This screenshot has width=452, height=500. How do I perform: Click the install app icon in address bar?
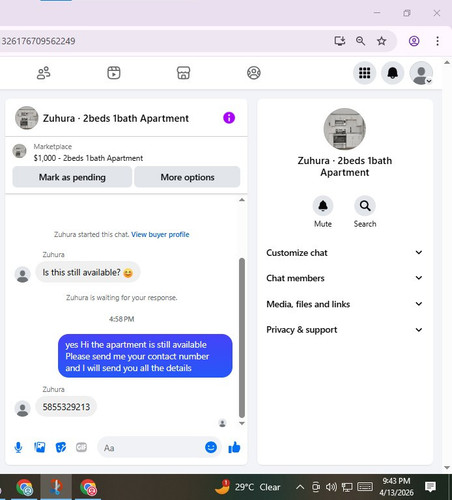point(340,41)
